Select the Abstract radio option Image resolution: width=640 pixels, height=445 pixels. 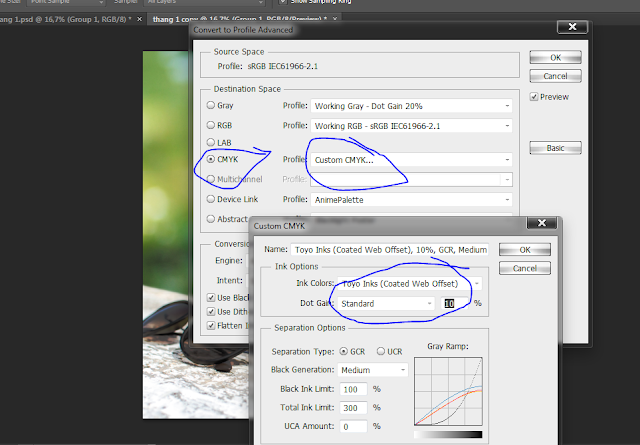[211, 219]
